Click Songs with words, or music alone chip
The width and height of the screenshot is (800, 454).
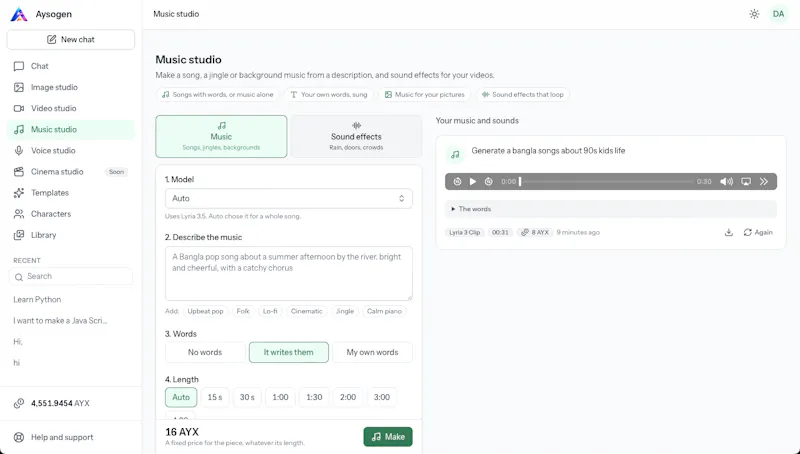coord(217,94)
